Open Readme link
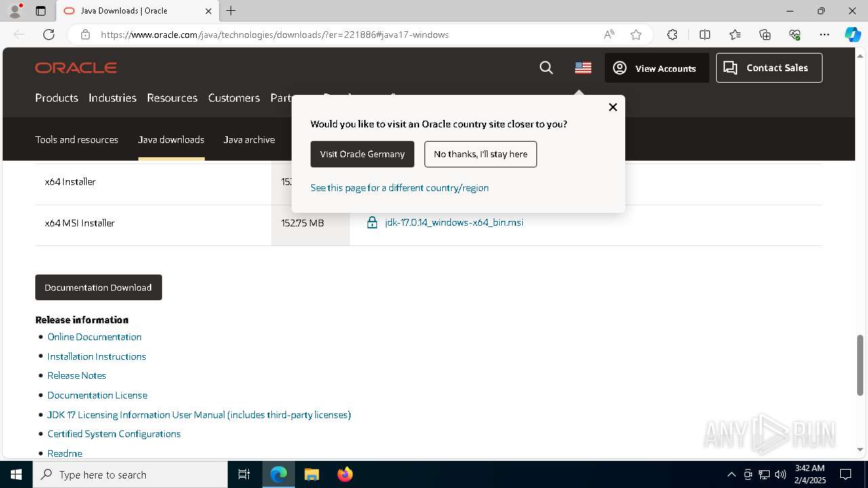868x488 pixels. (64, 453)
